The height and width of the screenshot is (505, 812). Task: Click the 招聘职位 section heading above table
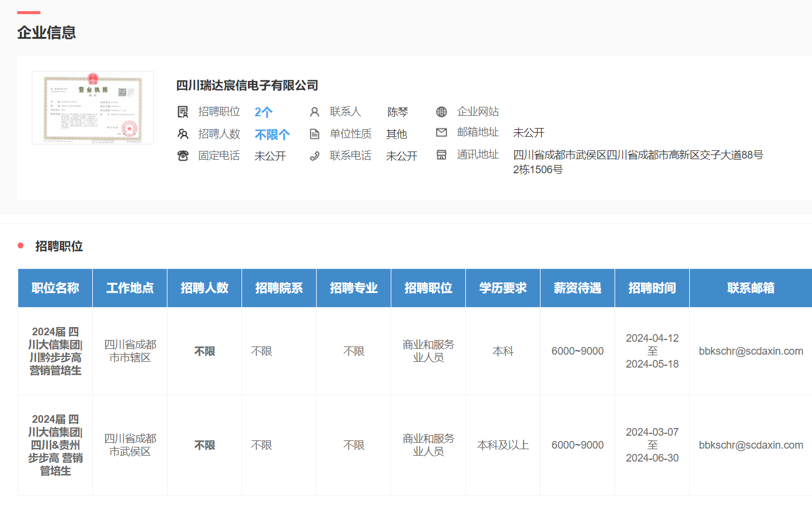59,246
